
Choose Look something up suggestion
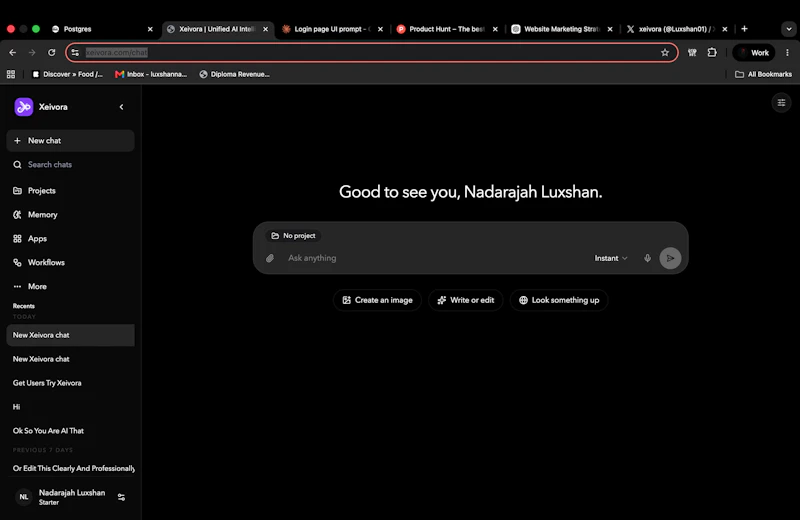click(559, 300)
